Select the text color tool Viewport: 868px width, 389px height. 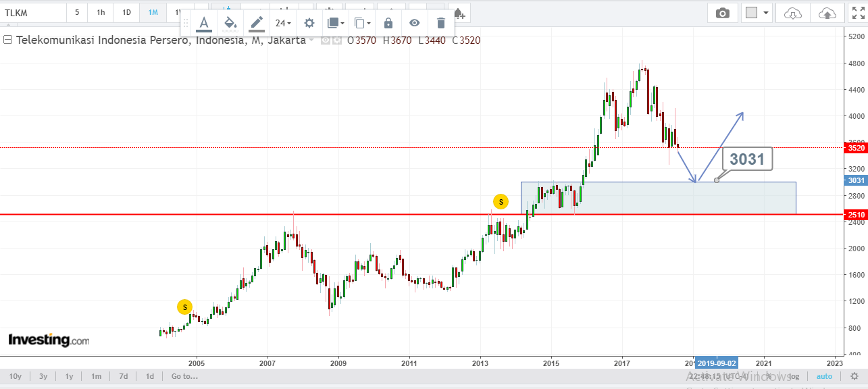point(204,23)
